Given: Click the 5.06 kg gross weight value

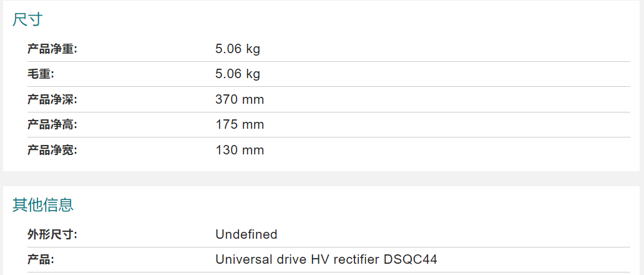Looking at the screenshot, I should pos(238,74).
